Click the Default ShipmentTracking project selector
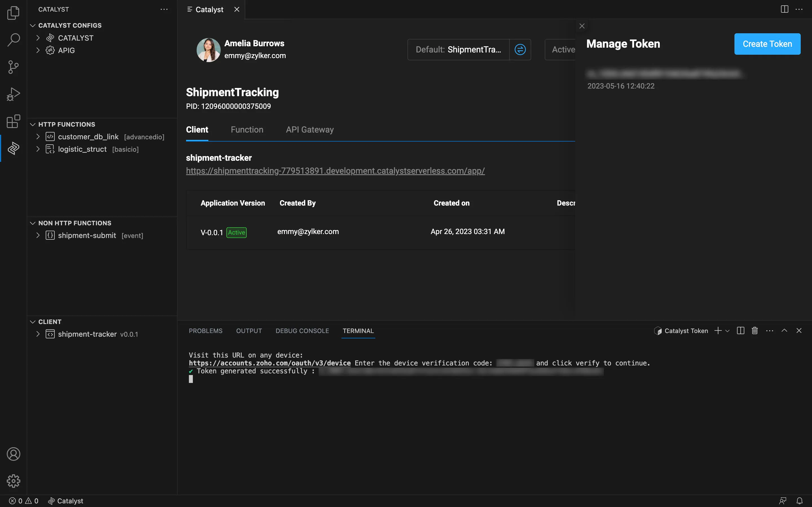Image resolution: width=812 pixels, height=507 pixels. click(x=458, y=50)
